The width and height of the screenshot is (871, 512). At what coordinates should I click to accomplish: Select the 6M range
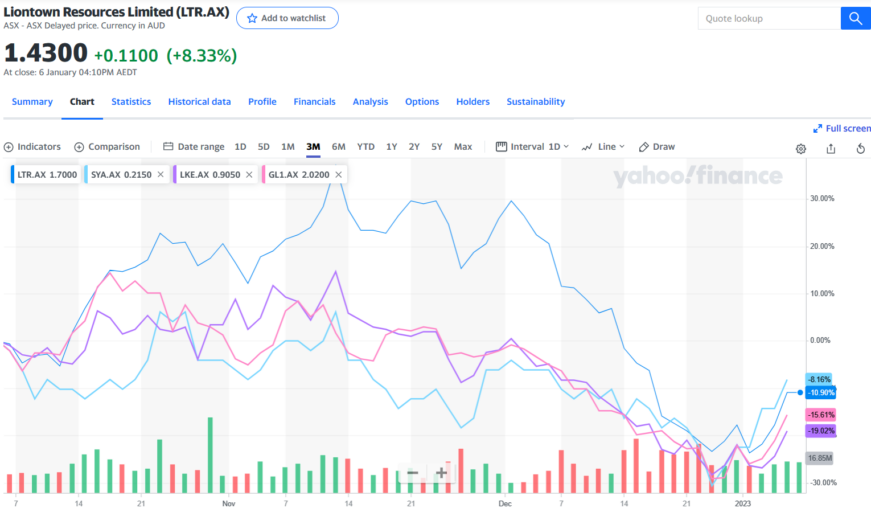point(338,147)
